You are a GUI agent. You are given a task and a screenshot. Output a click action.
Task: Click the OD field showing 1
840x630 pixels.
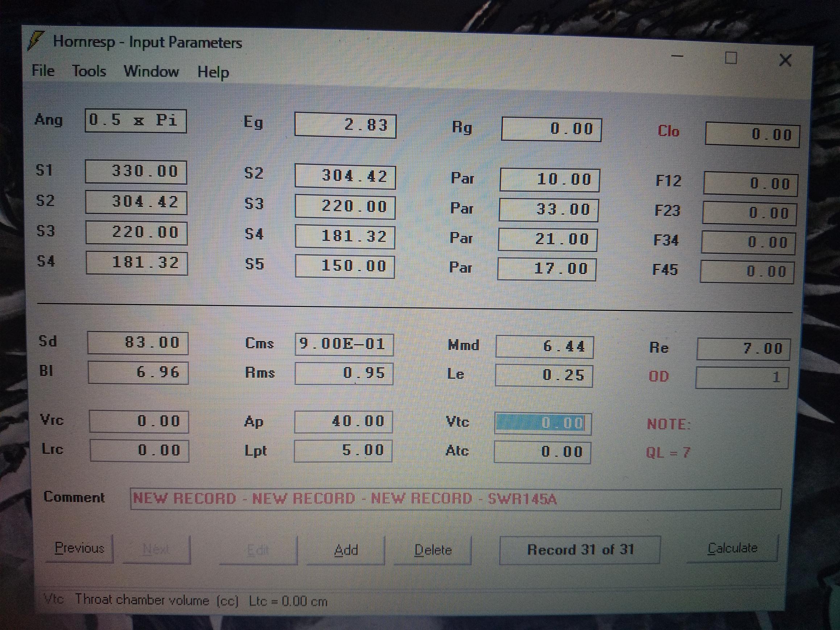pyautogui.click(x=742, y=377)
